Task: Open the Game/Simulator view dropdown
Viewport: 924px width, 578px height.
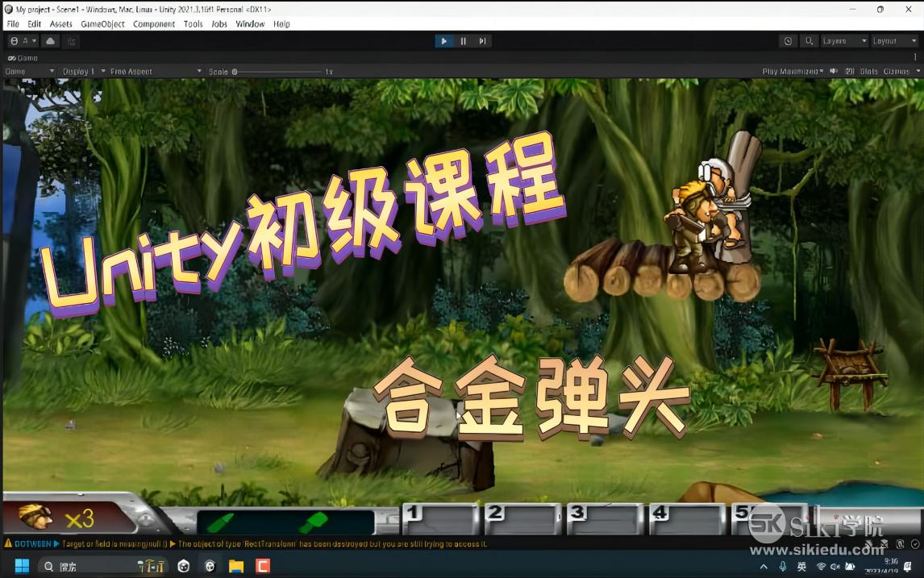Action: click(30, 71)
